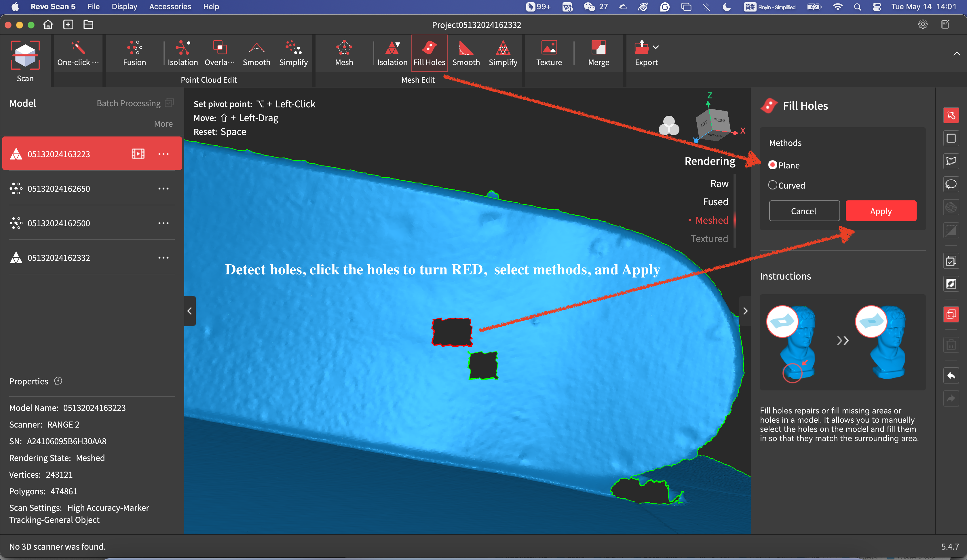
Task: Click the select-all icon in right sidebar
Action: 951,261
